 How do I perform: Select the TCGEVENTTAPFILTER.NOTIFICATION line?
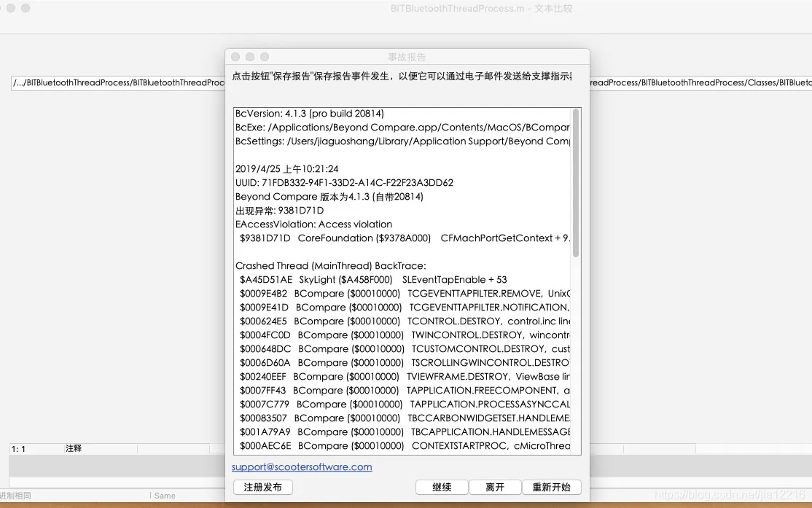click(x=405, y=308)
